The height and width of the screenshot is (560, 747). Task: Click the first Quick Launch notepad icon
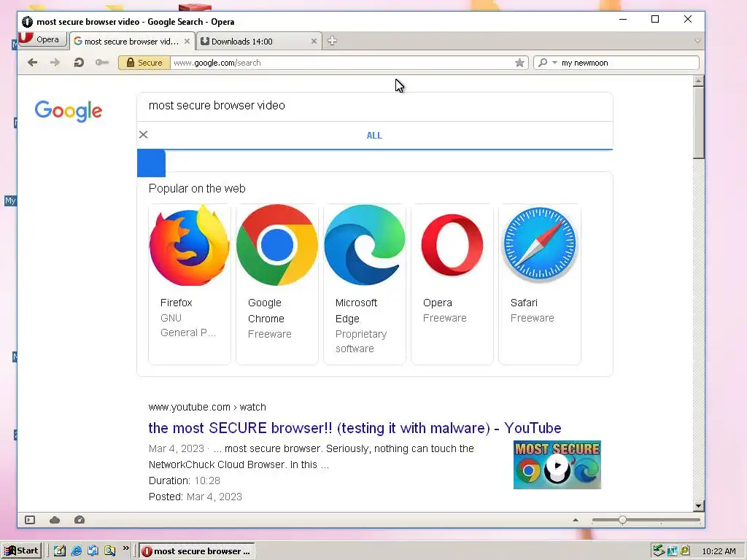(60, 551)
